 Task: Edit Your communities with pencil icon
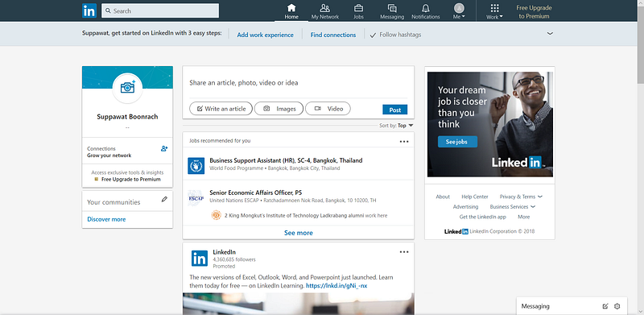(165, 199)
